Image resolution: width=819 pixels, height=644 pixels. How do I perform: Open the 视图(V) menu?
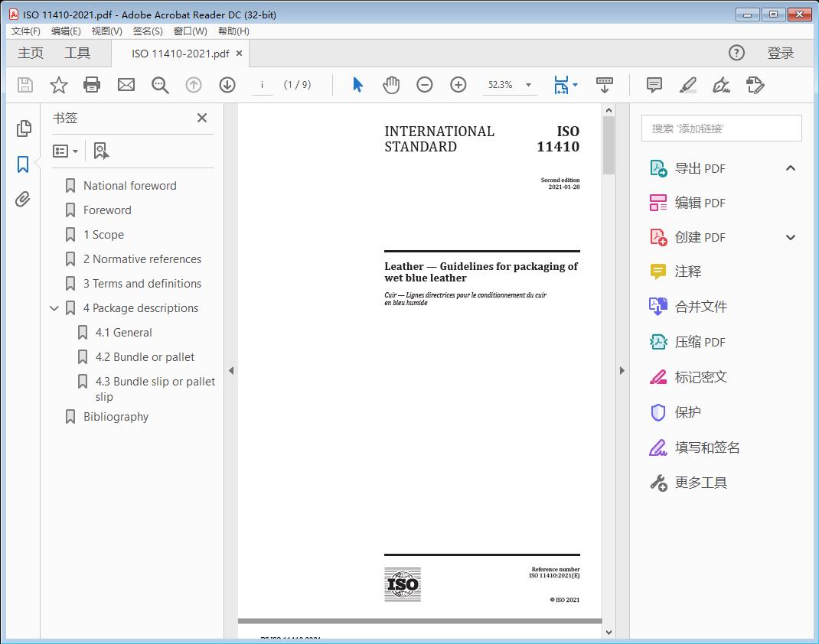tap(106, 31)
